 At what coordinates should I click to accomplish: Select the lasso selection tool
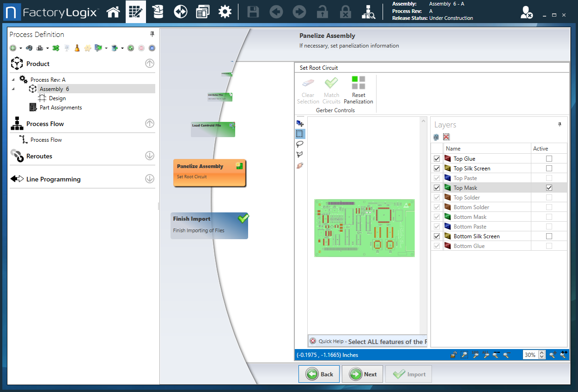pyautogui.click(x=300, y=144)
